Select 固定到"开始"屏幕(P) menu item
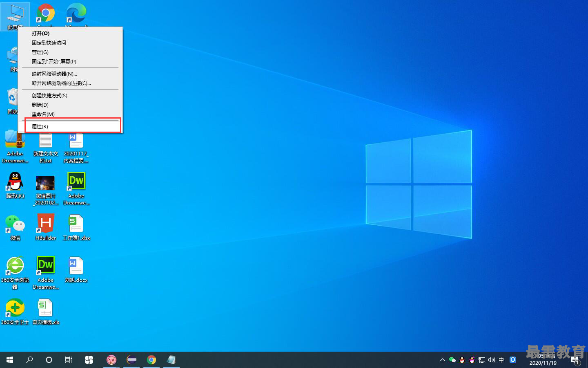Screen dimensions: 588x368 click(x=70, y=62)
